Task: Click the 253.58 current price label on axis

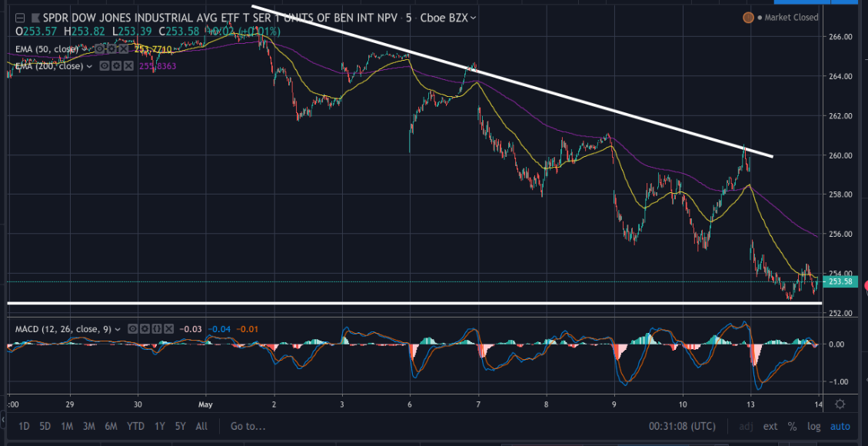Action: point(841,281)
